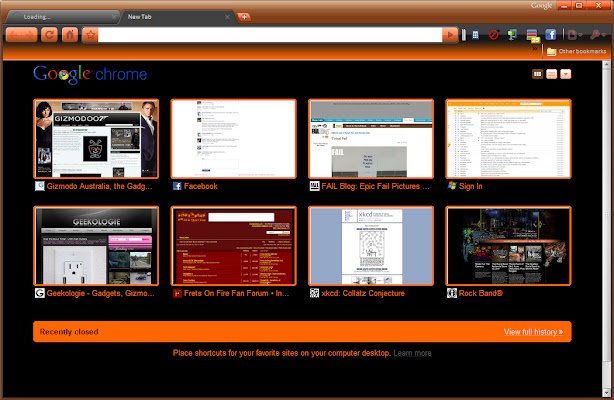Open View full history link
The height and width of the screenshot is (400, 614).
pos(533,332)
